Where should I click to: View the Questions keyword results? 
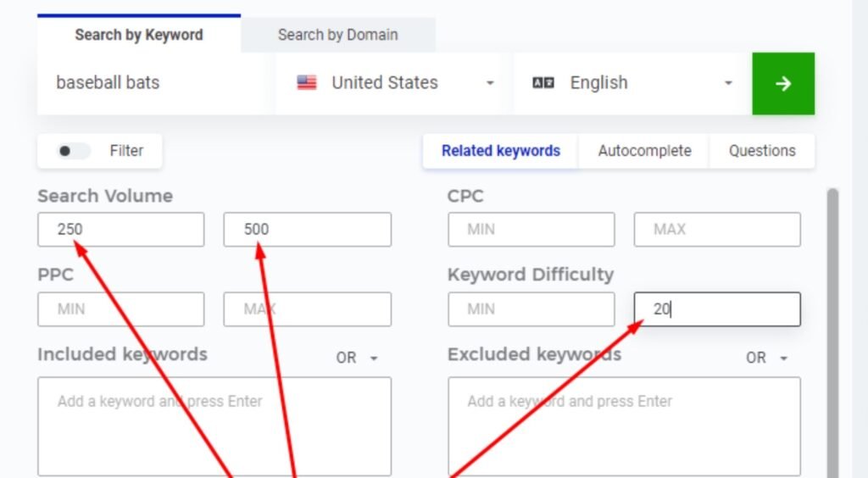pos(762,151)
